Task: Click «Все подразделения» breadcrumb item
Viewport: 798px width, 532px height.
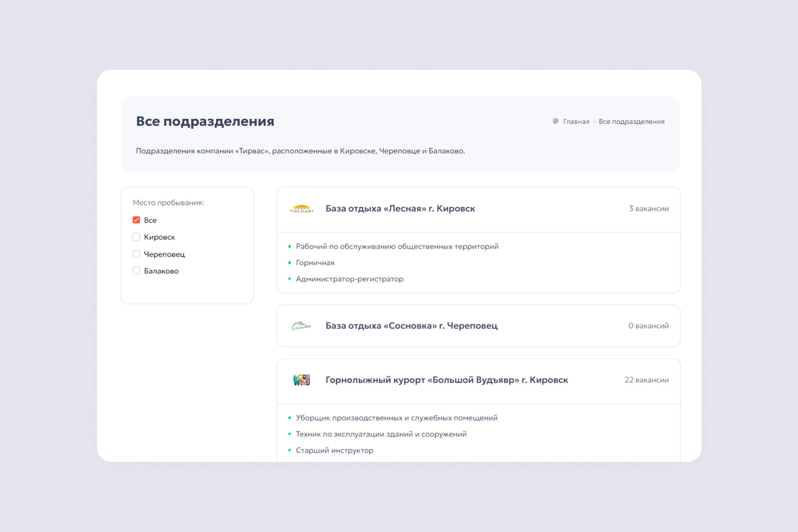Action: pyautogui.click(x=631, y=122)
